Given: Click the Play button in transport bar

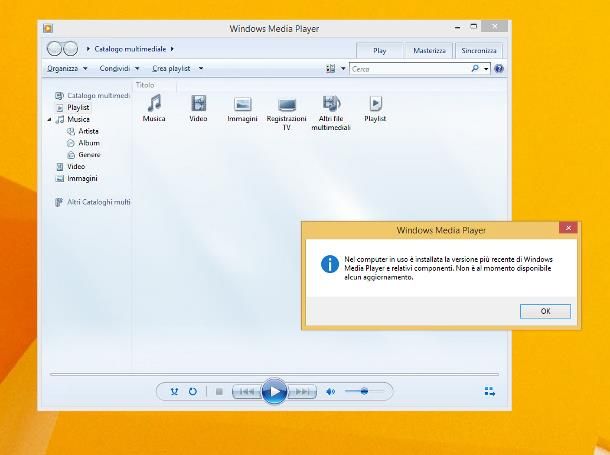Looking at the screenshot, I should coord(274,391).
